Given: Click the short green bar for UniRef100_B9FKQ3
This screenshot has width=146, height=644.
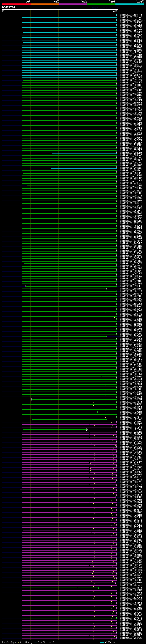Looking at the screenshot, I should pyautogui.click(x=64, y=337).
